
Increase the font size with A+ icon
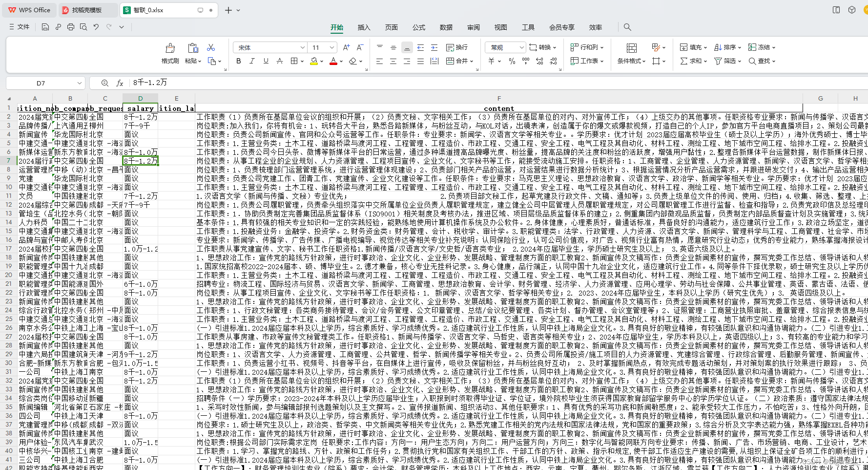click(346, 47)
